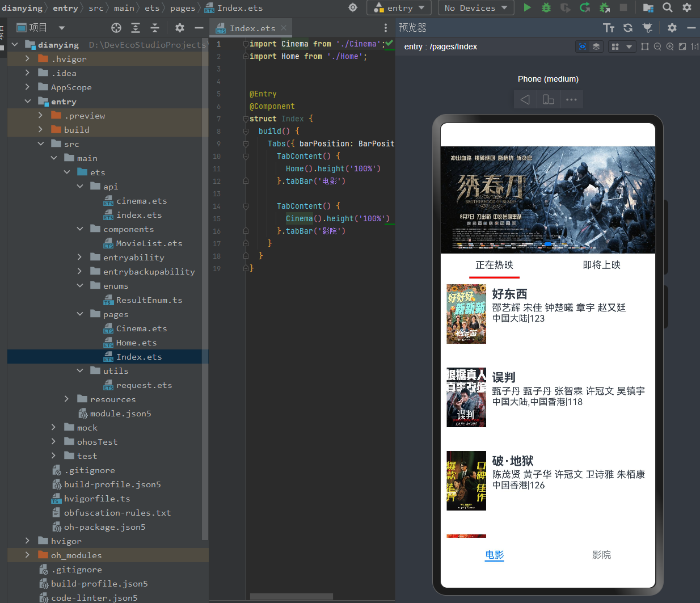Viewport: 700px width, 603px height.
Task: Click the multi-device grid preview icon
Action: pos(615,47)
